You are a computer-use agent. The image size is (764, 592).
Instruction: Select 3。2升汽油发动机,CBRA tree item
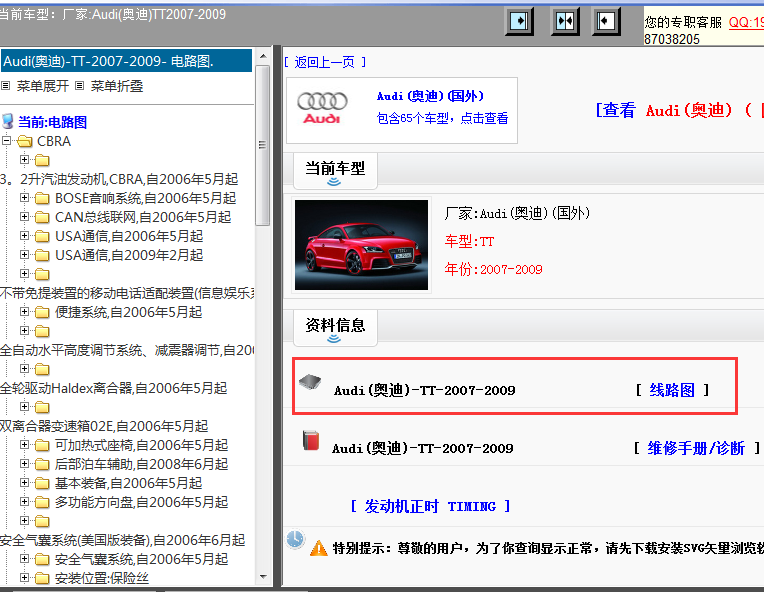tap(119, 179)
